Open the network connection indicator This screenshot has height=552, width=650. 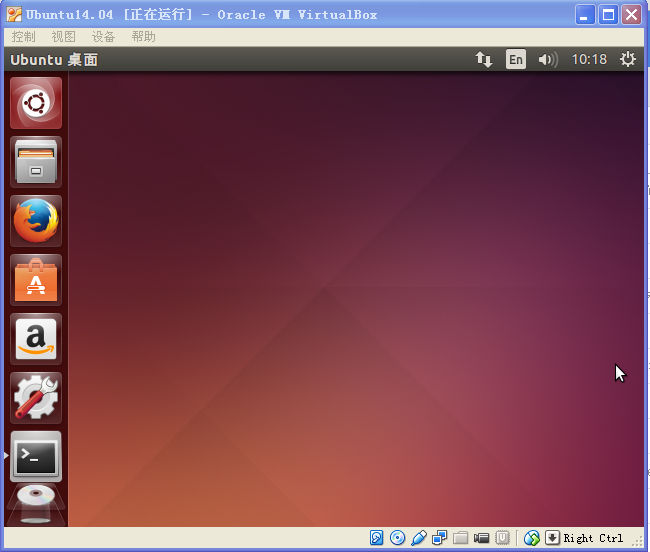pos(483,59)
